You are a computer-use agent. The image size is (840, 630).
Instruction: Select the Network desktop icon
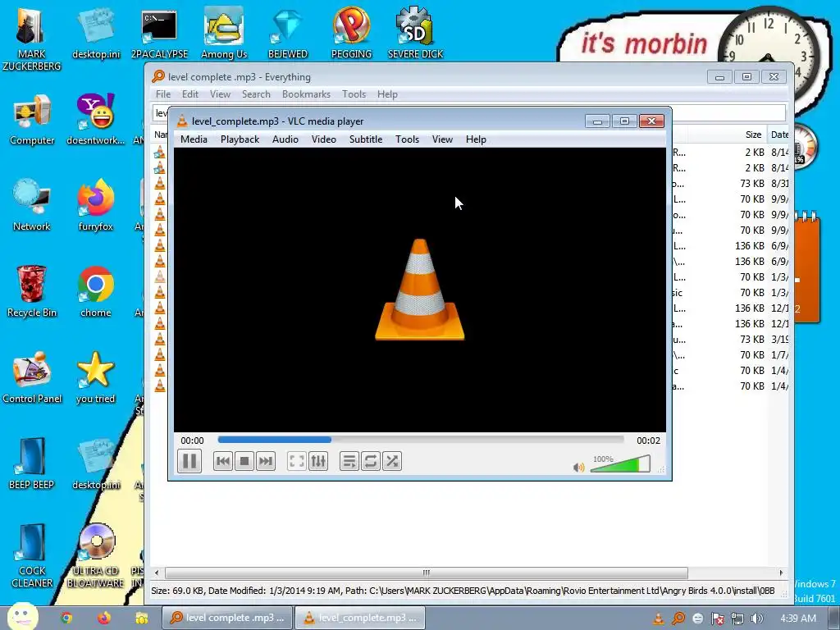coord(32,206)
